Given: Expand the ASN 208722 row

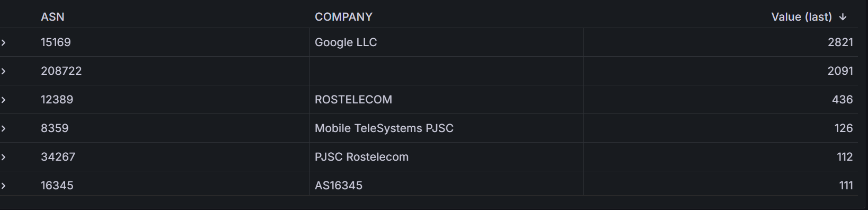Looking at the screenshot, I should [x=3, y=71].
